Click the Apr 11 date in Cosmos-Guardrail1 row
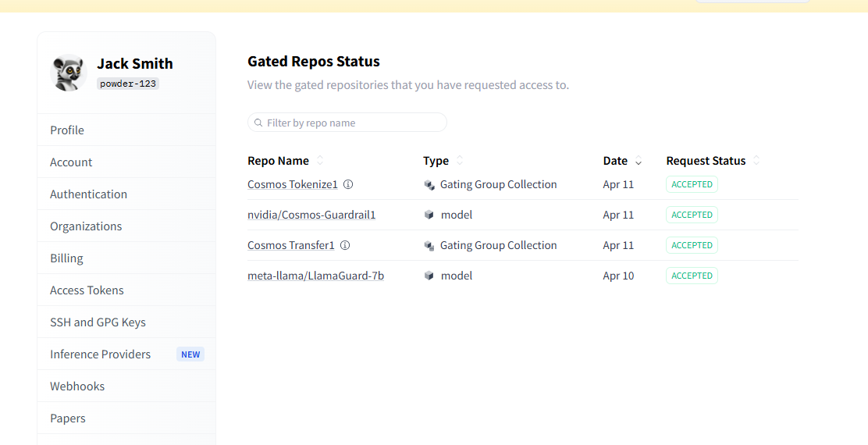Screen dimensions: 868x445 (x=618, y=215)
